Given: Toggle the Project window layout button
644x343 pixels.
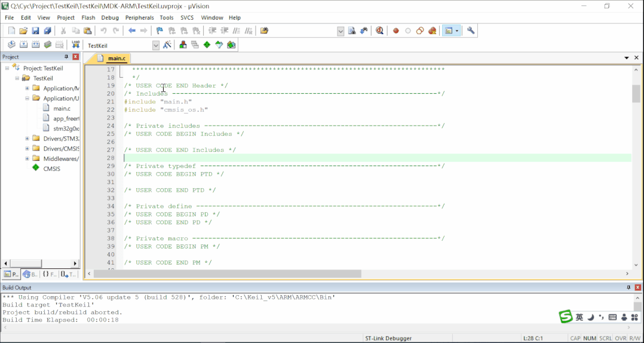Looking at the screenshot, I should click(x=448, y=31).
